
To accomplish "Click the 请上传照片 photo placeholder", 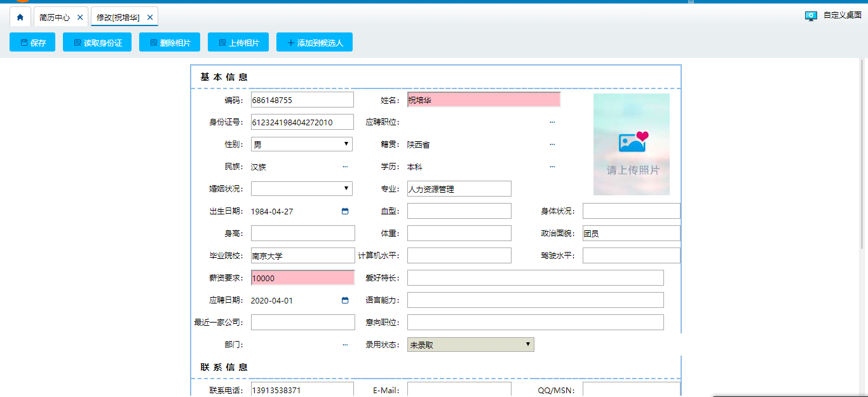I will pyautogui.click(x=632, y=144).
